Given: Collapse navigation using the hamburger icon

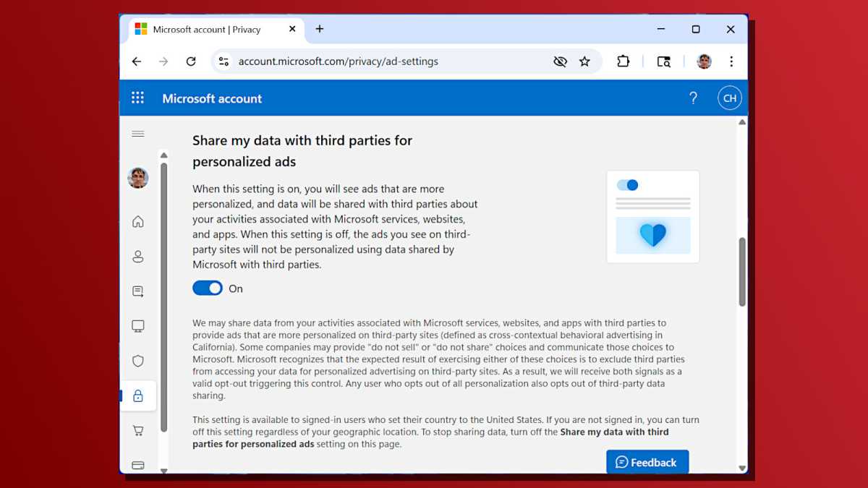Looking at the screenshot, I should 138,133.
